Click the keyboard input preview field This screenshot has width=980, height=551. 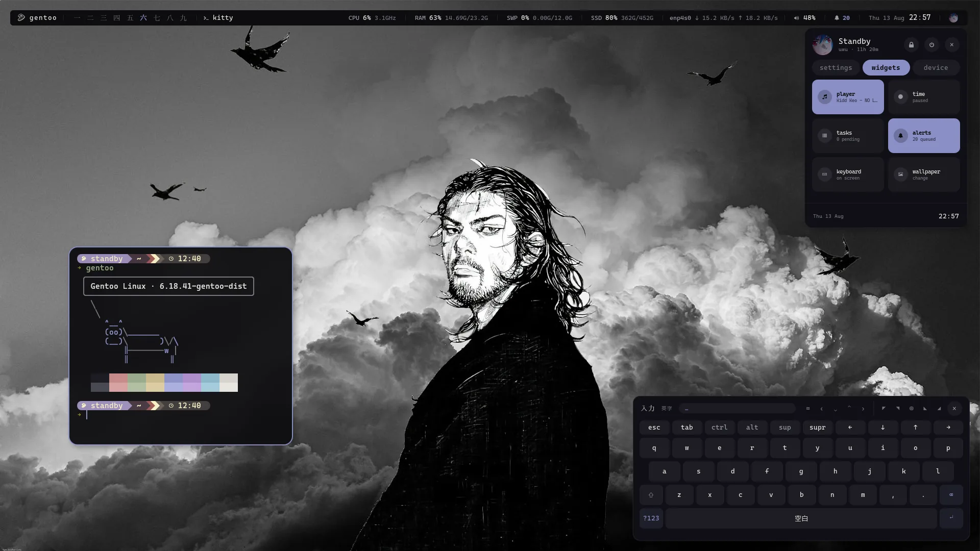737,408
